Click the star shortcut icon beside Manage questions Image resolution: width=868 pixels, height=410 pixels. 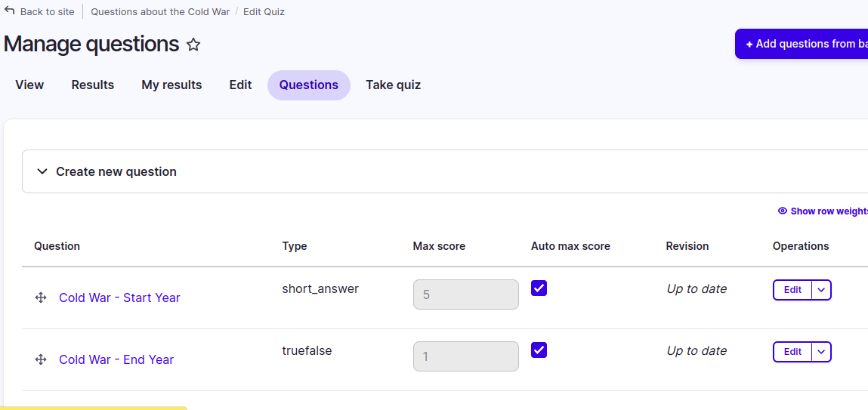193,45
